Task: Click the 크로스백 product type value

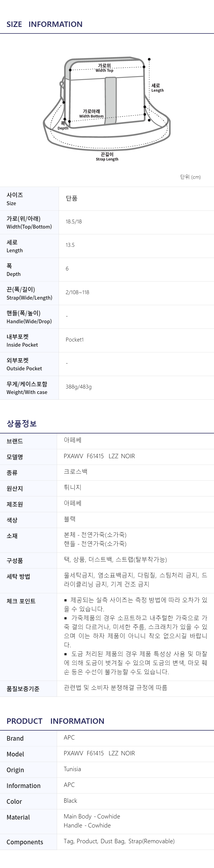Action: coord(75,472)
